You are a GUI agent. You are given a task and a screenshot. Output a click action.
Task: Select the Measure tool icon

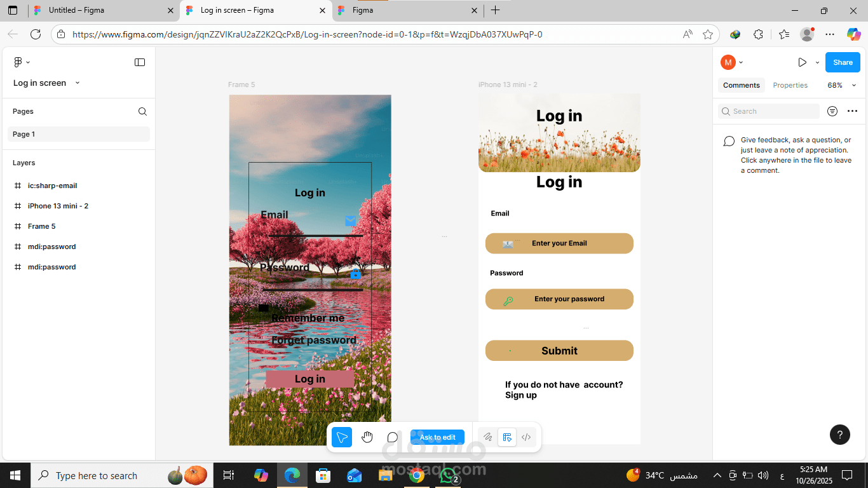click(x=507, y=437)
